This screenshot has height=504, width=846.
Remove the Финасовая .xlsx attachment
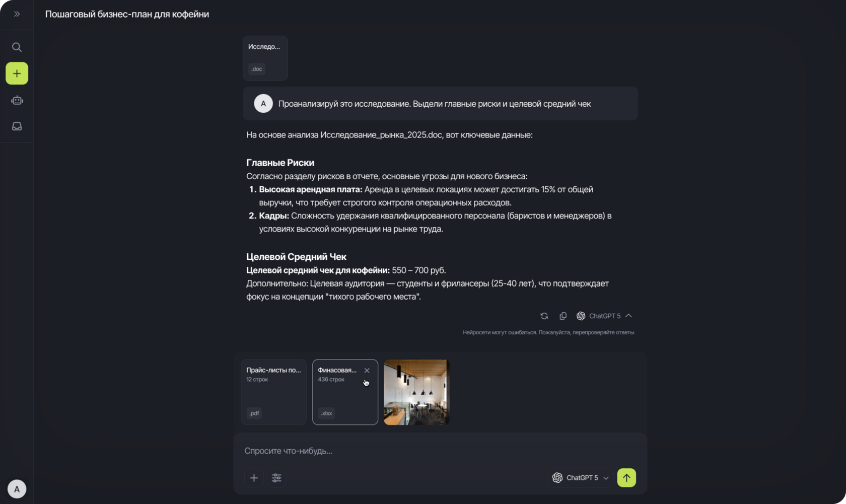(x=367, y=370)
